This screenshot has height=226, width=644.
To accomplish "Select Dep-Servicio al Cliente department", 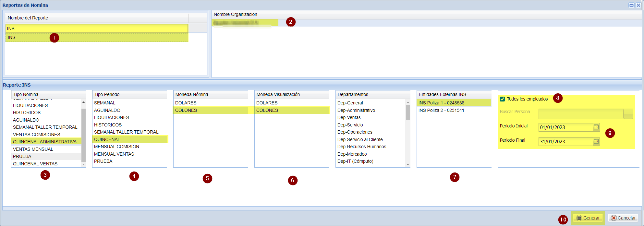I will pos(371,139).
